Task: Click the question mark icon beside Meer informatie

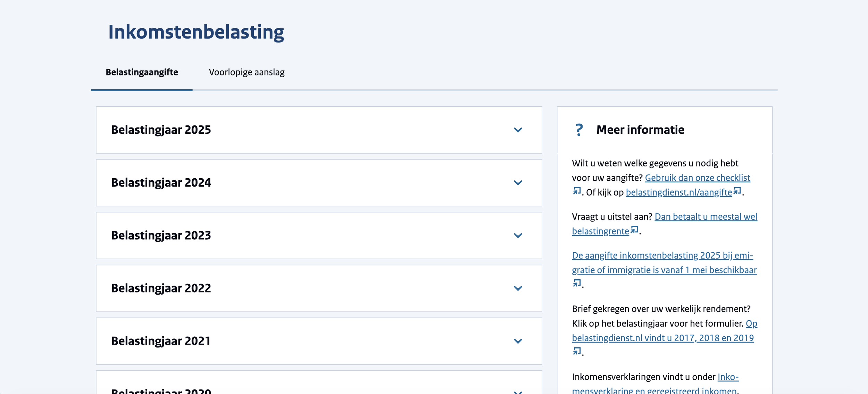Action: 578,130
